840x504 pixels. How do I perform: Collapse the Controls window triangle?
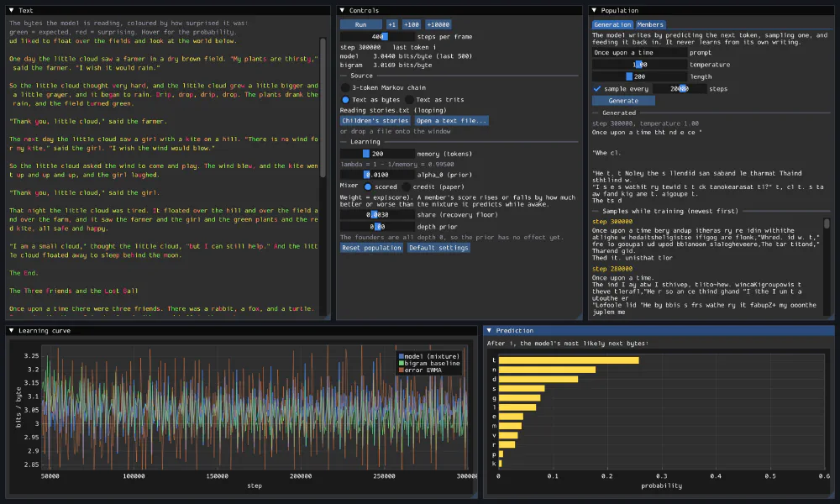click(x=342, y=10)
